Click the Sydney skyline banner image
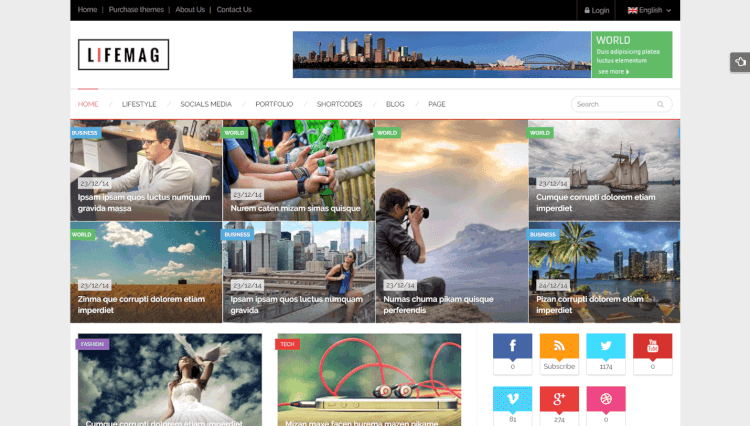 442,55
